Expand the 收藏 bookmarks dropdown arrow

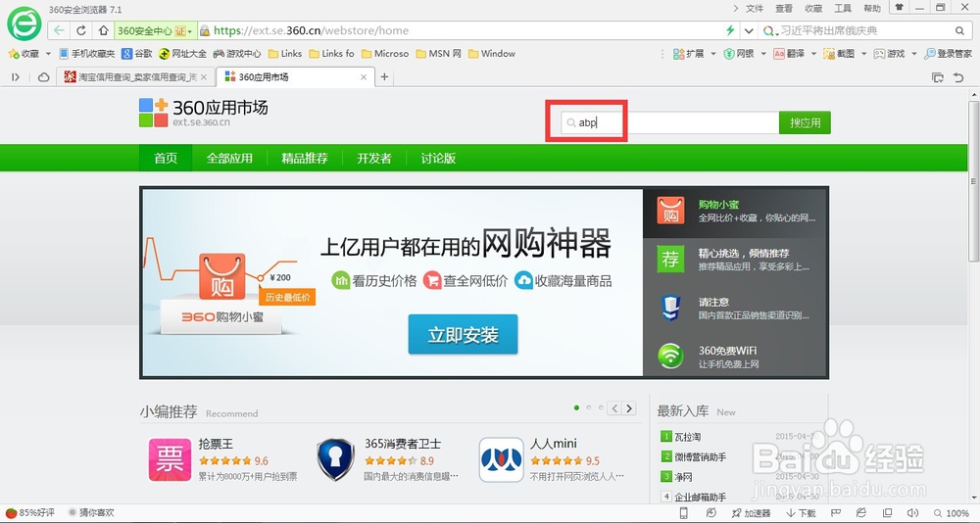point(48,54)
